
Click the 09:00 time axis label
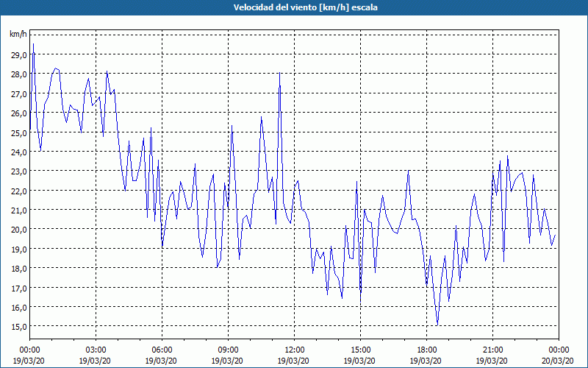pyautogui.click(x=228, y=350)
